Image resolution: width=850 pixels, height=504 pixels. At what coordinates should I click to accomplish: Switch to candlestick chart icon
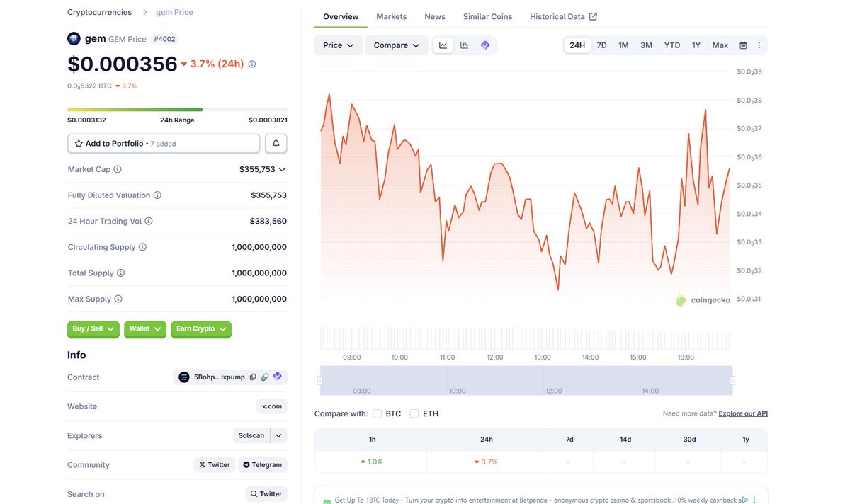465,45
